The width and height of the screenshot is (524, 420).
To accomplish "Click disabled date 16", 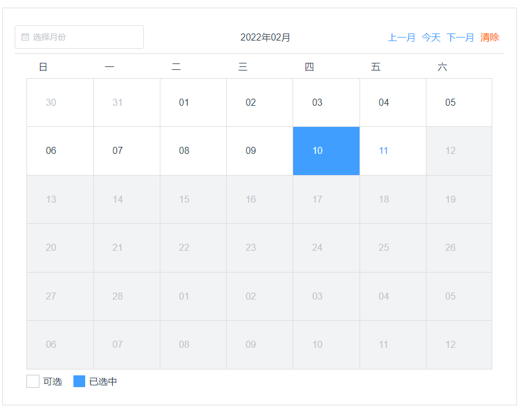I will 260,200.
